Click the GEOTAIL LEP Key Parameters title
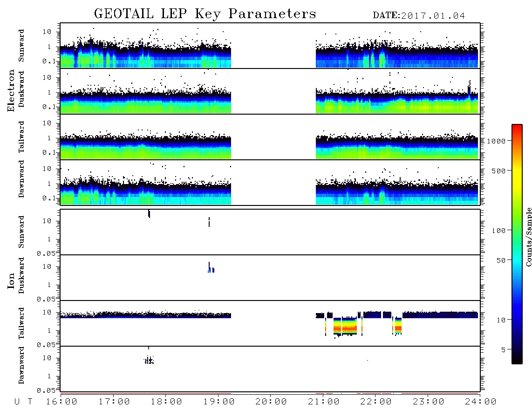This screenshot has height=410, width=532. pos(205,14)
